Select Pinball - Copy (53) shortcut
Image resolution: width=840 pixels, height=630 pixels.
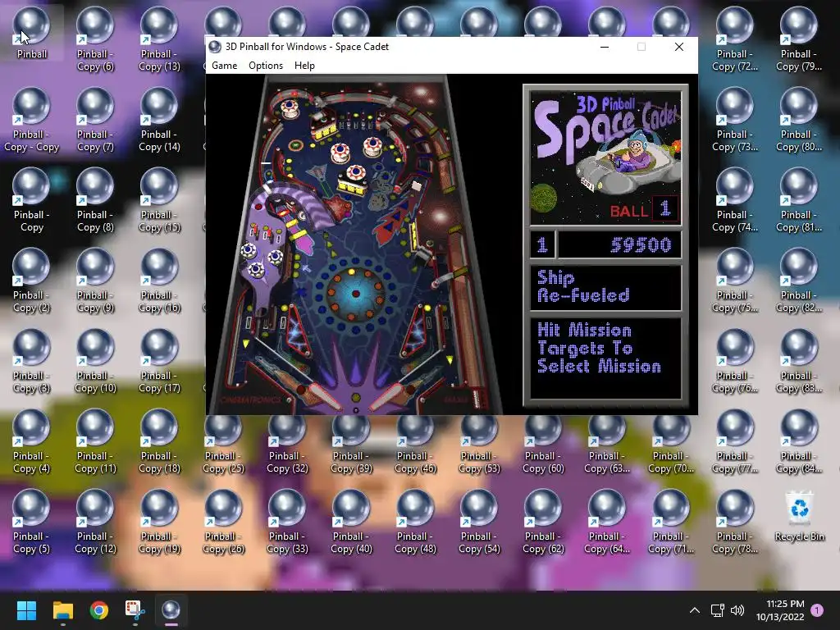(x=479, y=445)
